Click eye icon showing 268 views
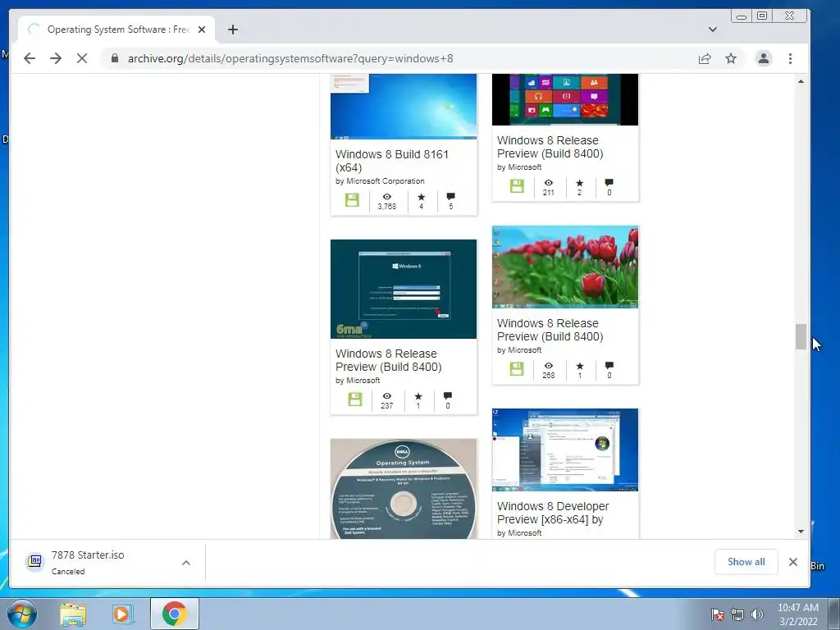Screen dimensions: 840x630 pos(549,365)
